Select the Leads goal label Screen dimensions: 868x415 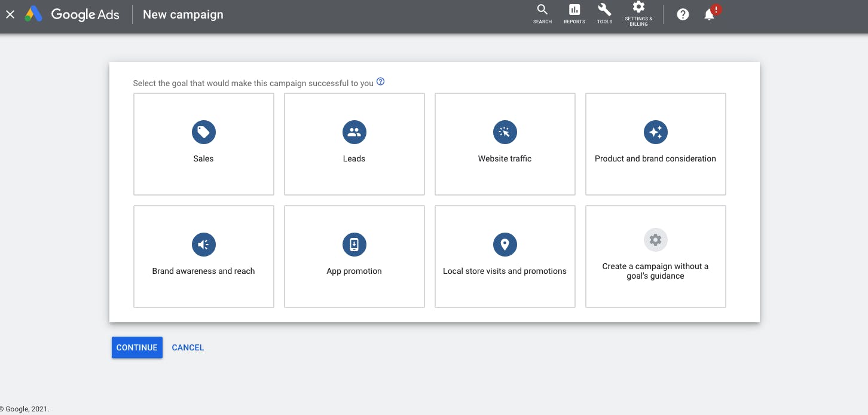click(x=354, y=158)
